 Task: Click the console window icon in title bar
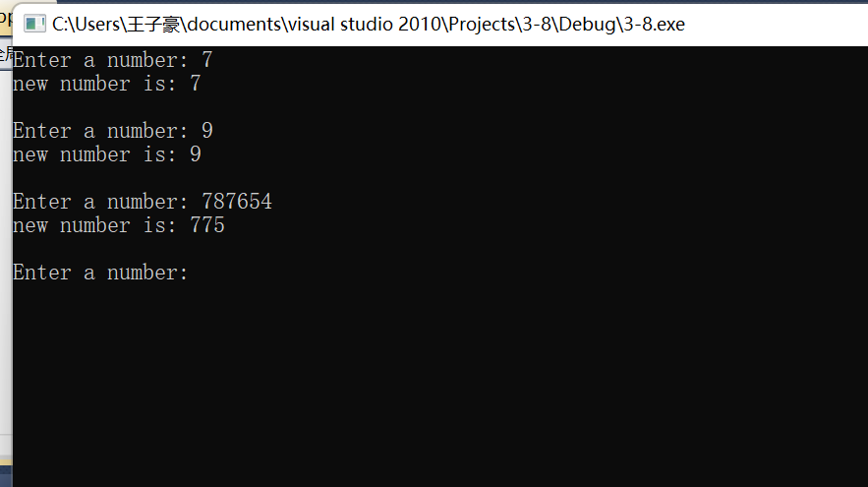tap(35, 24)
